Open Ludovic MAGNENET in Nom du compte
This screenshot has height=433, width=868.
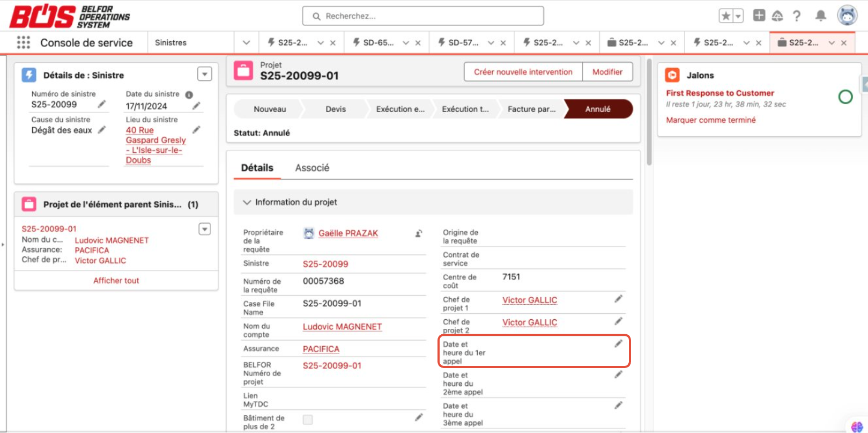(342, 327)
